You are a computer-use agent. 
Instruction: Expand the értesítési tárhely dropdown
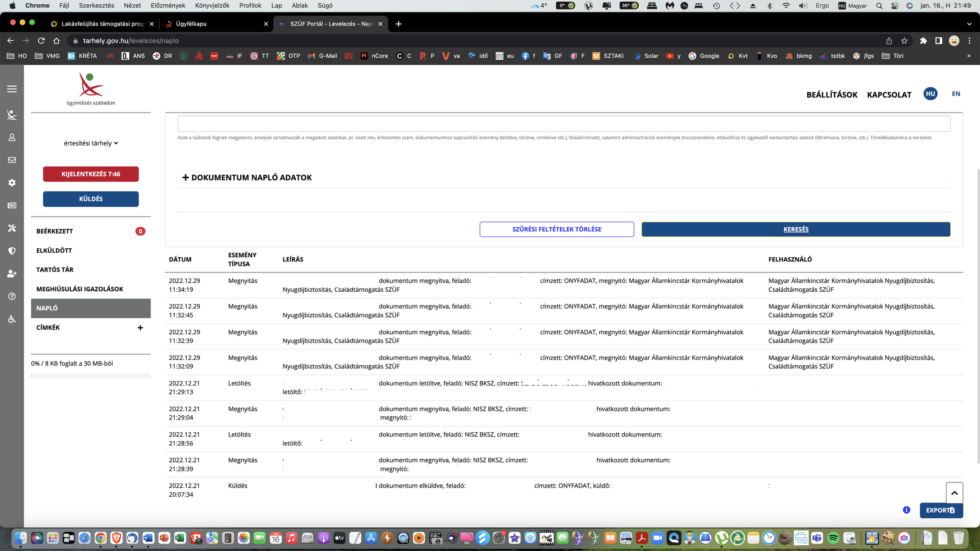[91, 143]
